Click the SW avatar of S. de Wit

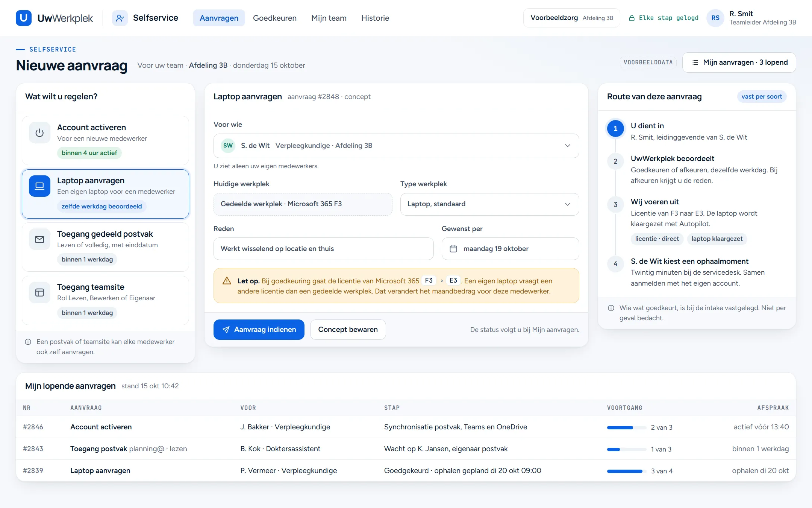228,146
